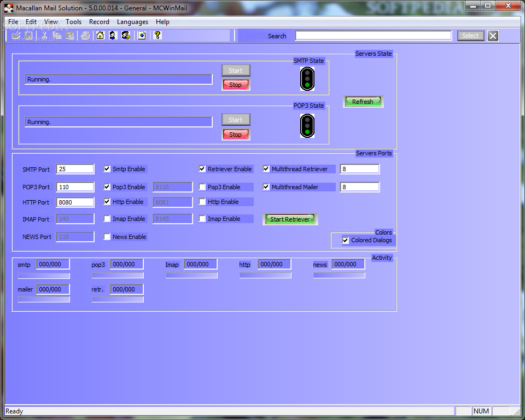
Task: Click the Multithread Retriever count field
Action: pos(360,169)
